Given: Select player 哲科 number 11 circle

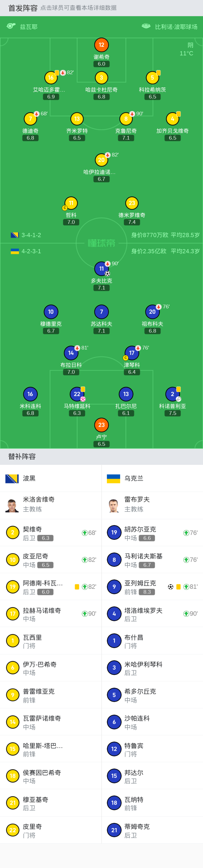Looking at the screenshot, I should click(x=71, y=203).
